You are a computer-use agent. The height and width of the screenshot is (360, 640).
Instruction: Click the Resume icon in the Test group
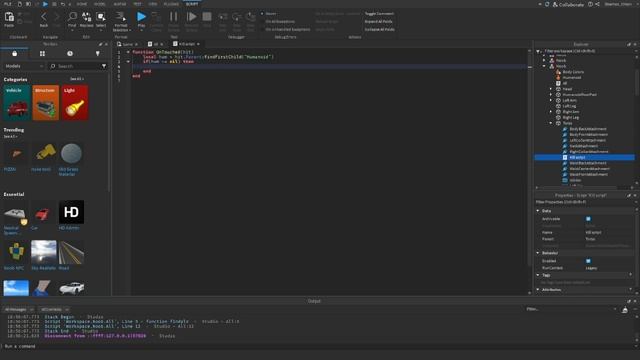pyautogui.click(x=191, y=17)
